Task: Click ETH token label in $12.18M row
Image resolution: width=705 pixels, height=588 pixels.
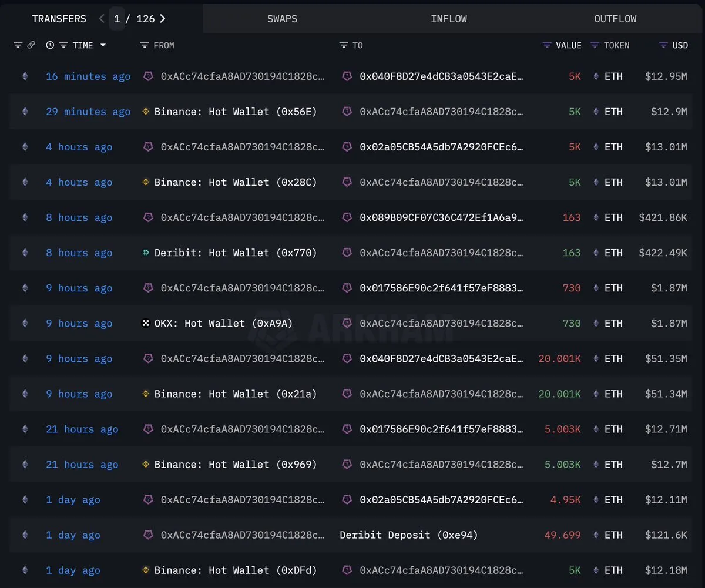Action: pyautogui.click(x=613, y=570)
